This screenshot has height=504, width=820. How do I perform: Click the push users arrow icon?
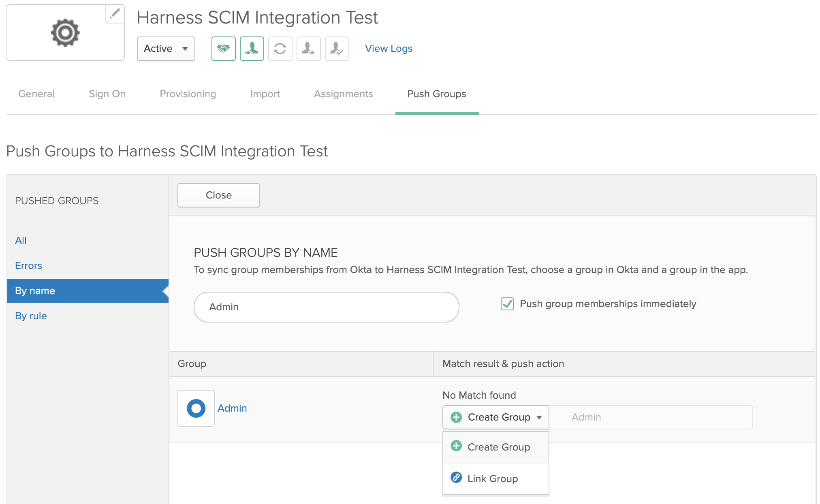point(309,49)
